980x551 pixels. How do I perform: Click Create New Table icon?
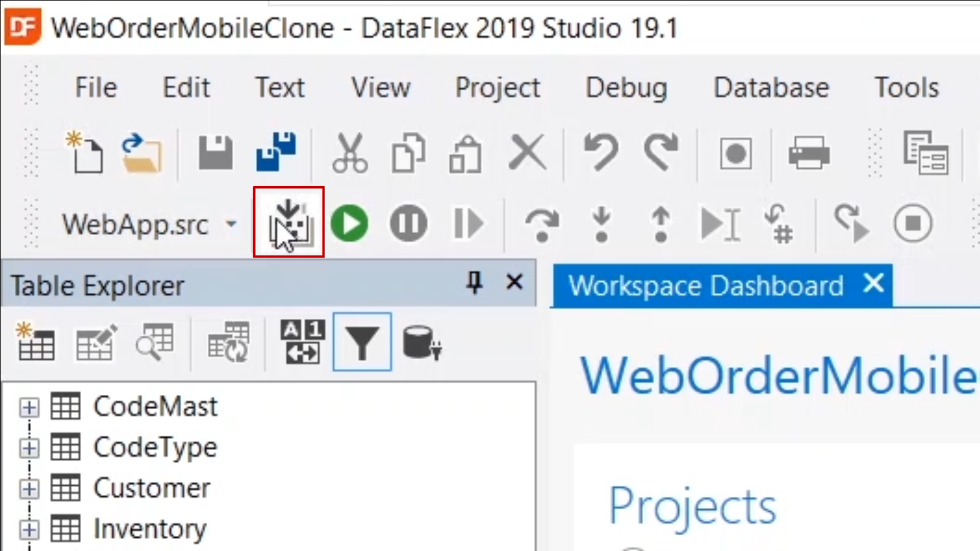click(x=36, y=342)
